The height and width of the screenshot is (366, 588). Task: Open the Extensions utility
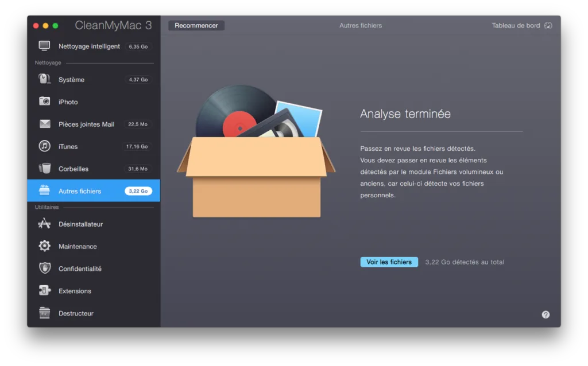[75, 291]
